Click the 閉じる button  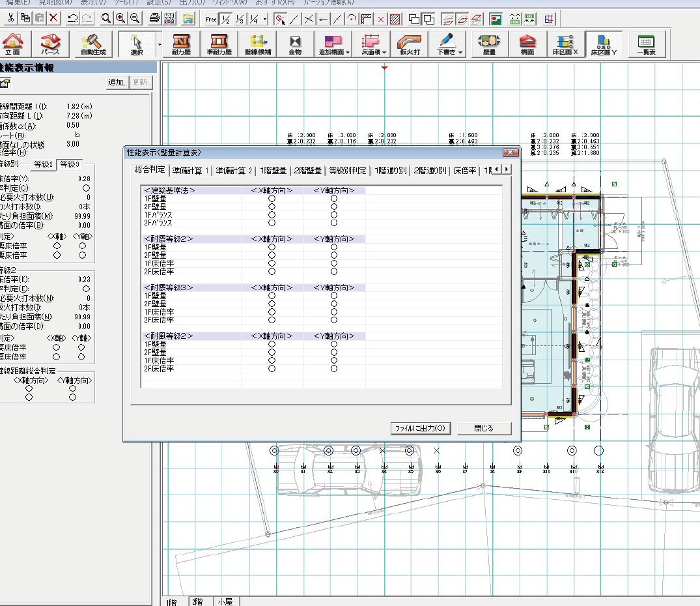(483, 428)
